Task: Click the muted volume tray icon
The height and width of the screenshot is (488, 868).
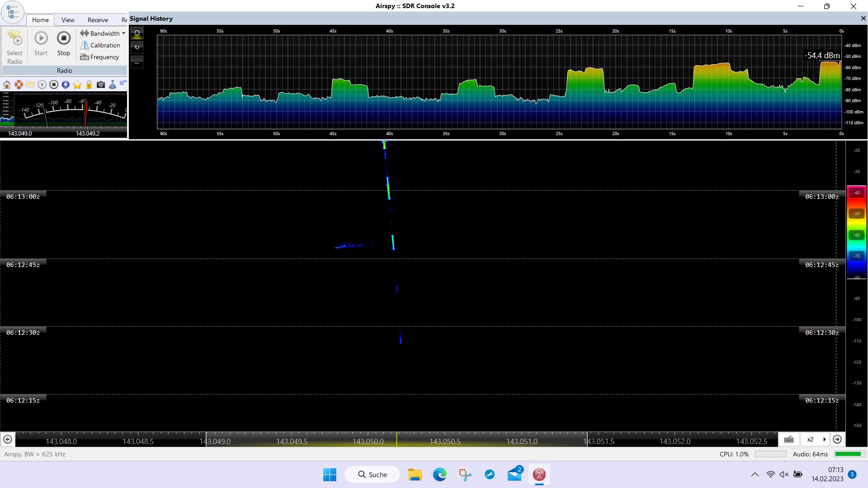Action: click(x=784, y=474)
